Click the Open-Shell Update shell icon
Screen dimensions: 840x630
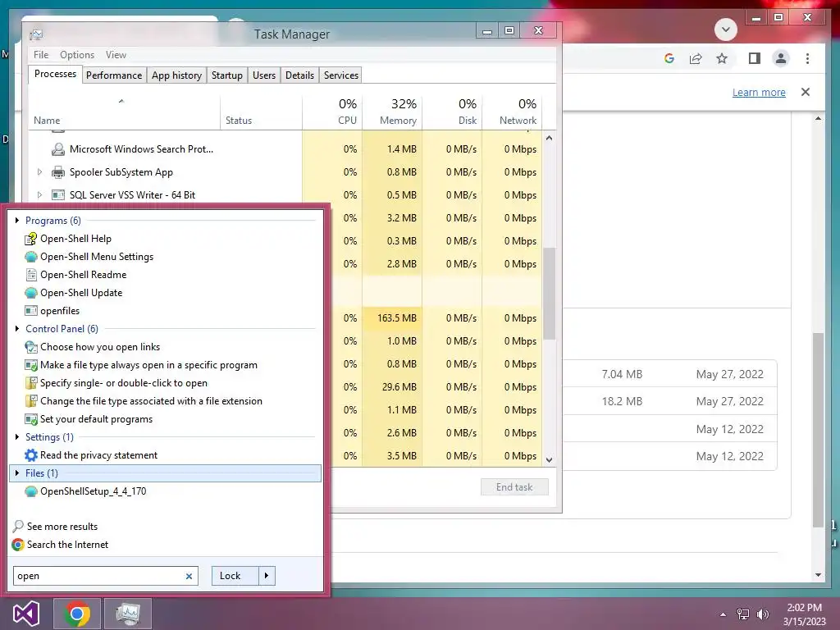point(31,293)
